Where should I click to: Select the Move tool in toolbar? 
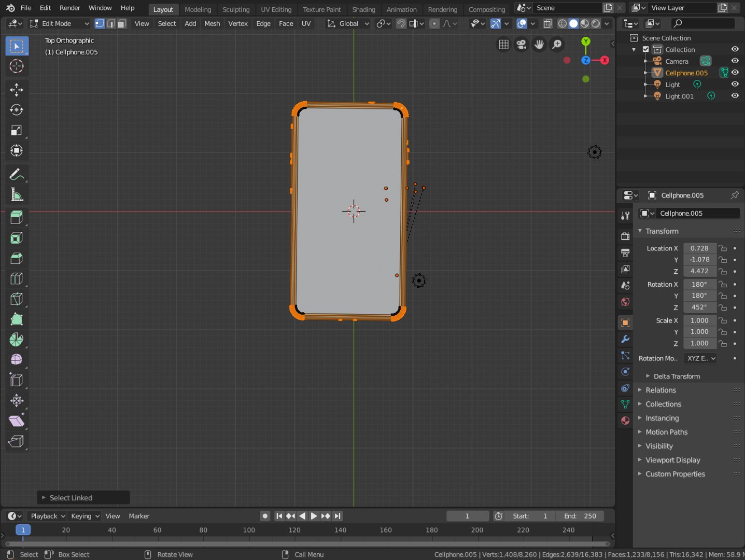(x=17, y=90)
